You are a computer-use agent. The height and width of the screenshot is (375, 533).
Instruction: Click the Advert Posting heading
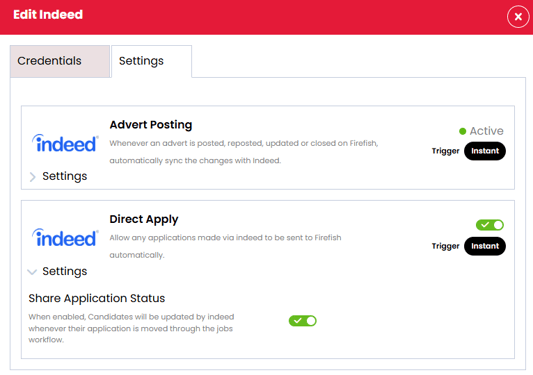click(151, 125)
